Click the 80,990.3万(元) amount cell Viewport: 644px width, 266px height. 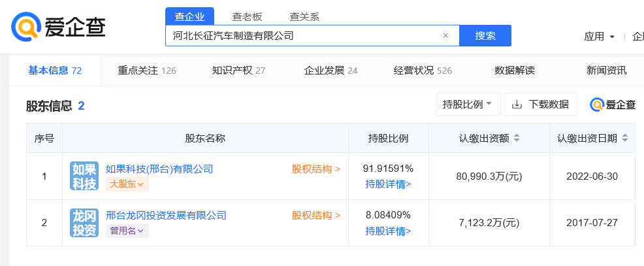tap(489, 176)
